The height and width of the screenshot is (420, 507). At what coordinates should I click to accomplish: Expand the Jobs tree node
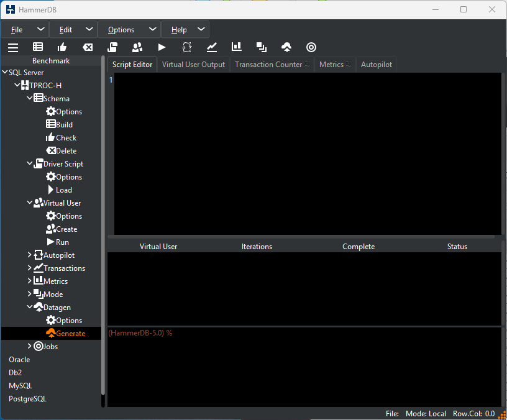point(29,346)
